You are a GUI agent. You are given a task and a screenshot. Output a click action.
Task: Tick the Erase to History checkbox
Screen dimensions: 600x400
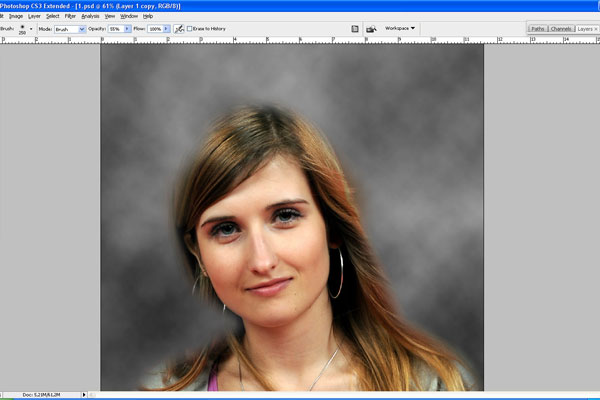click(x=190, y=29)
